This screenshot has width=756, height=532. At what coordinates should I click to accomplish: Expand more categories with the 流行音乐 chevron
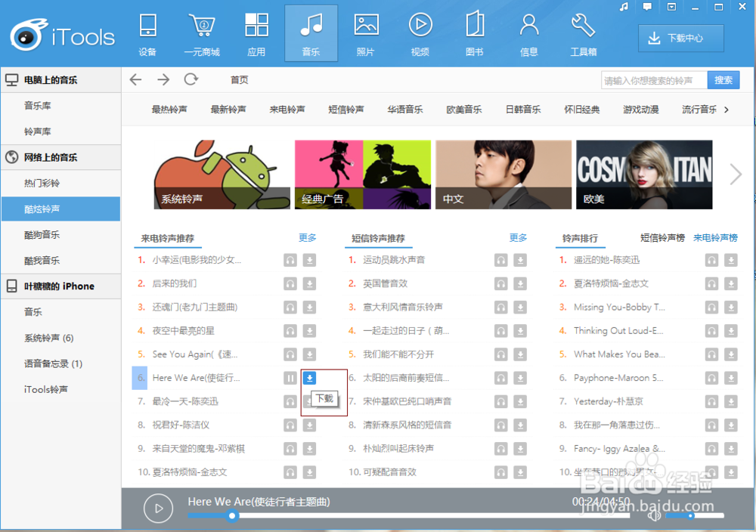click(x=728, y=109)
